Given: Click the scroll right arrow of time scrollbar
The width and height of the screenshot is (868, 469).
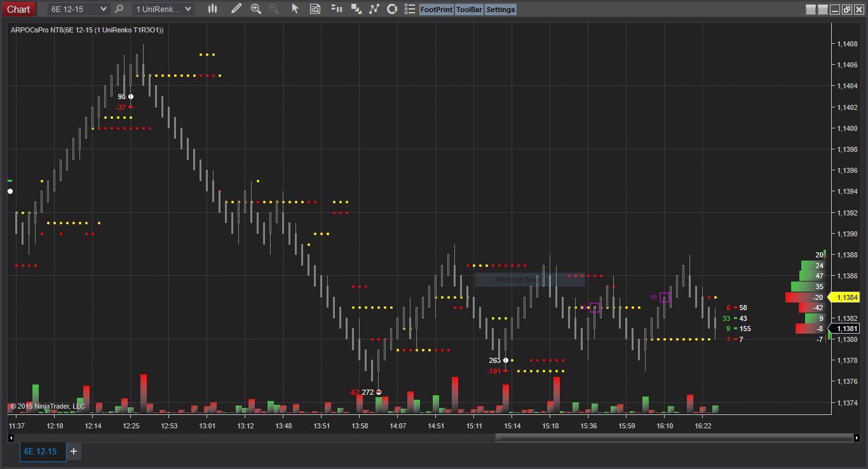Looking at the screenshot, I should [x=857, y=438].
